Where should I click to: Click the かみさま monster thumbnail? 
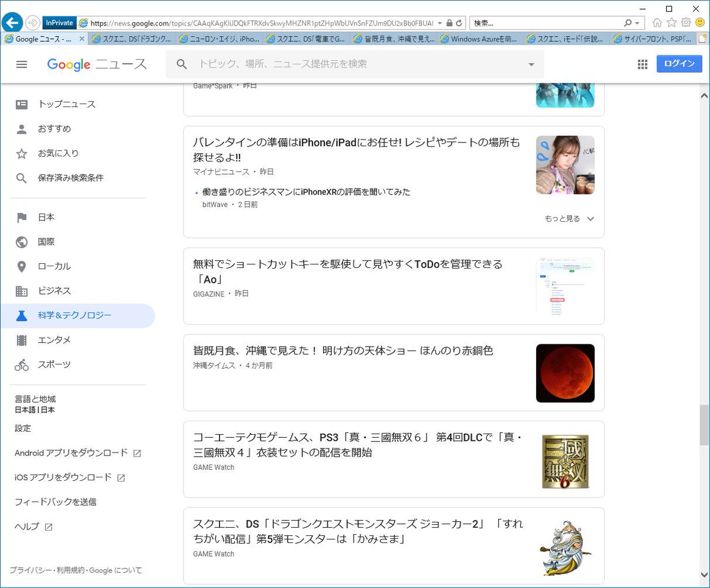click(x=565, y=547)
